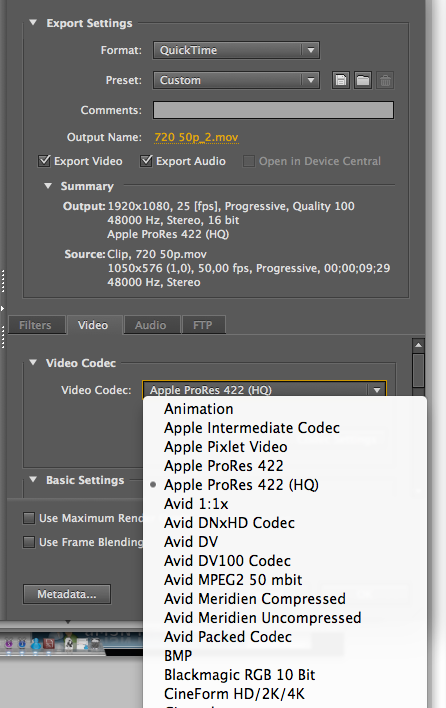
Task: Collapse the Video Codec section
Action: [x=33, y=363]
